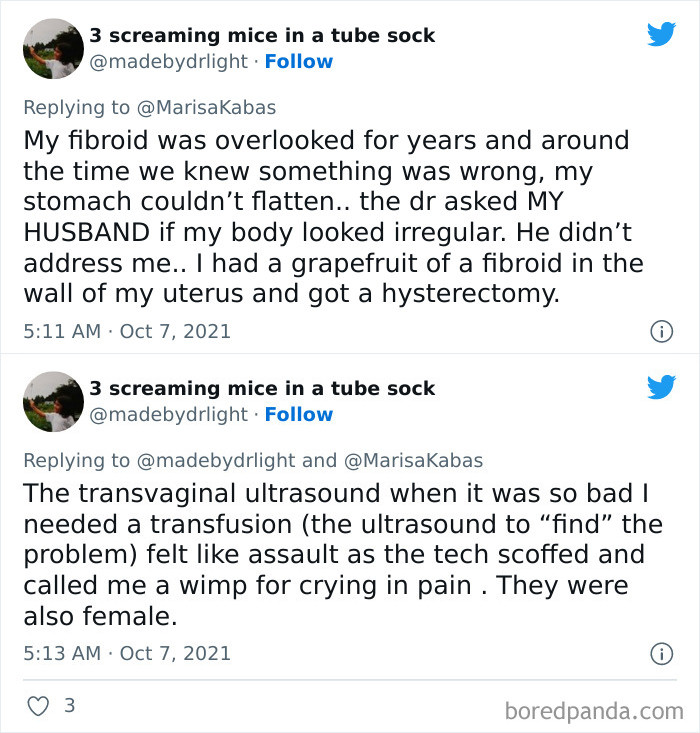The height and width of the screenshot is (733, 700).
Task: Open the 5:11 AM · Oct 7, 2021 timestamp
Action: tap(127, 331)
